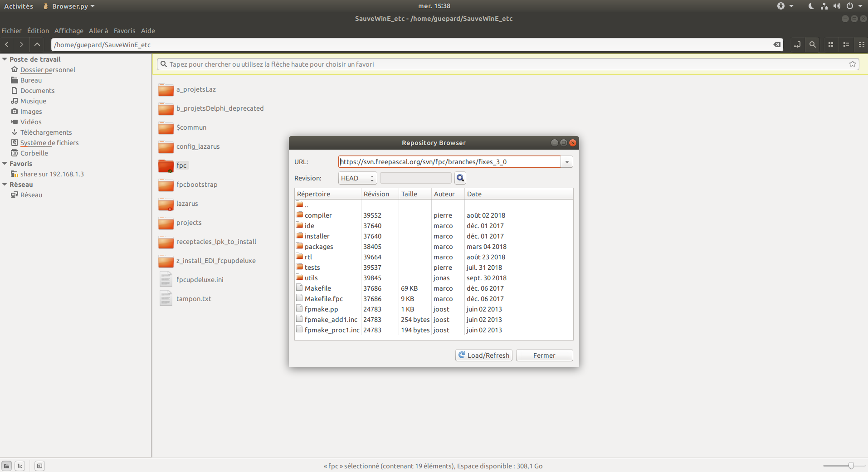This screenshot has height=472, width=868.
Task: Click Activités in the top bar
Action: point(19,6)
